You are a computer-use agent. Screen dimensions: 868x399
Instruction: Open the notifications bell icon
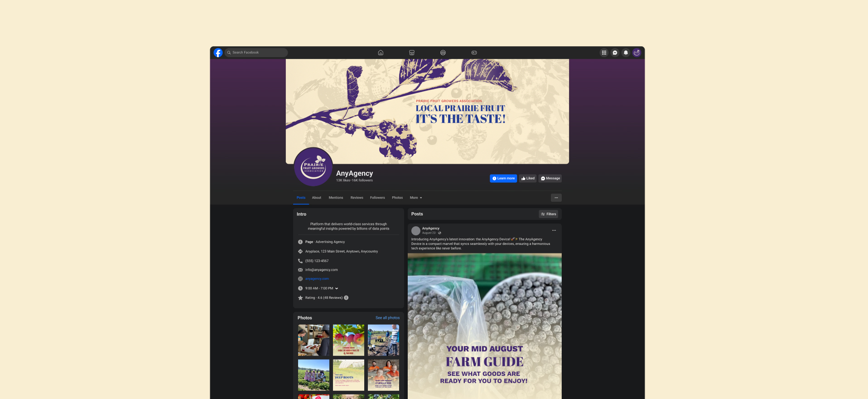click(626, 53)
